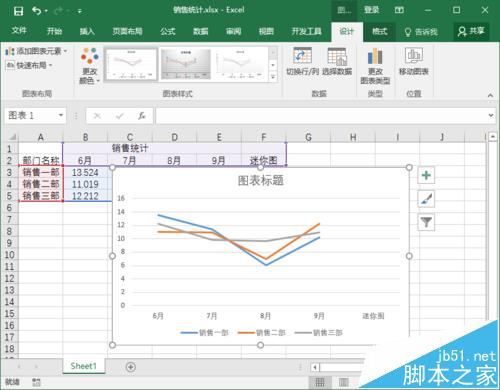
Task: Open the 数据 ribbon tab
Action: pyautogui.click(x=201, y=31)
